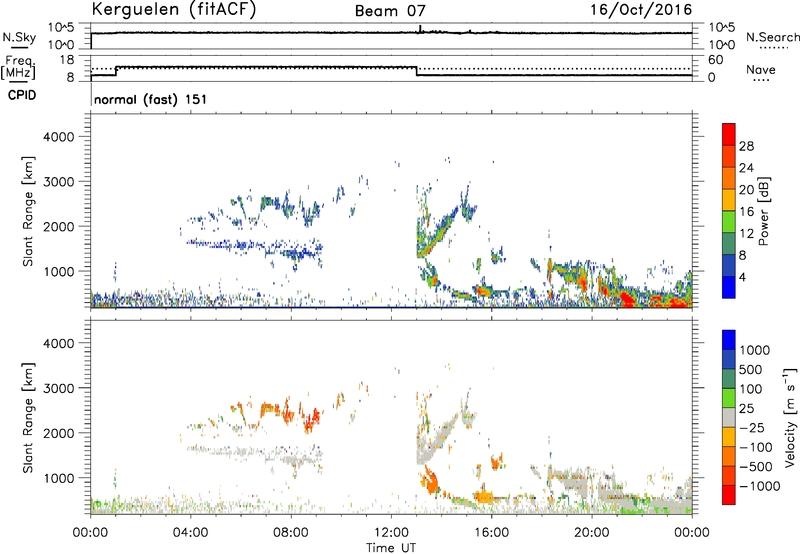Click the '−100' label on the velocity colorbar
Image resolution: width=800 pixels, height=554 pixels.
[756, 447]
